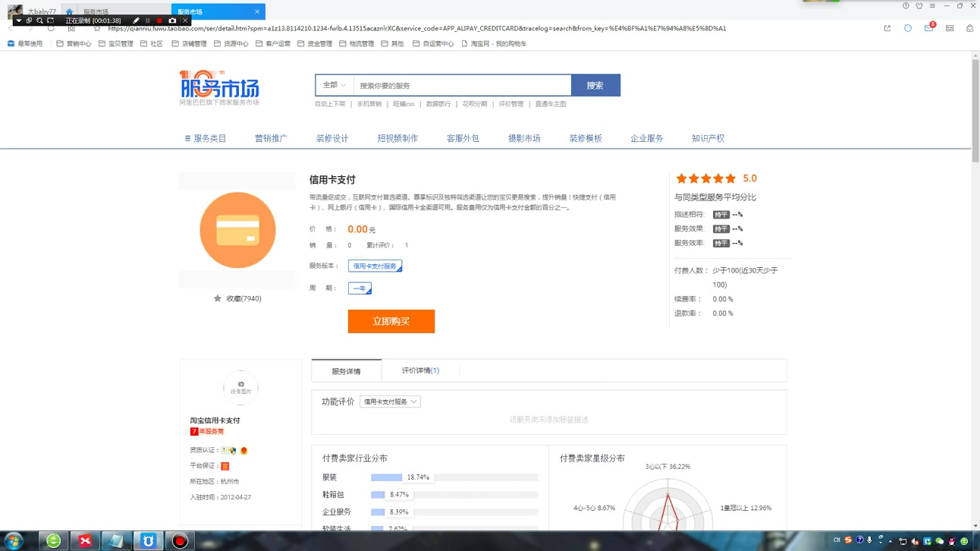Image resolution: width=980 pixels, height=551 pixels.
Task: Click the 直通车主图 hot search link
Action: coord(551,104)
